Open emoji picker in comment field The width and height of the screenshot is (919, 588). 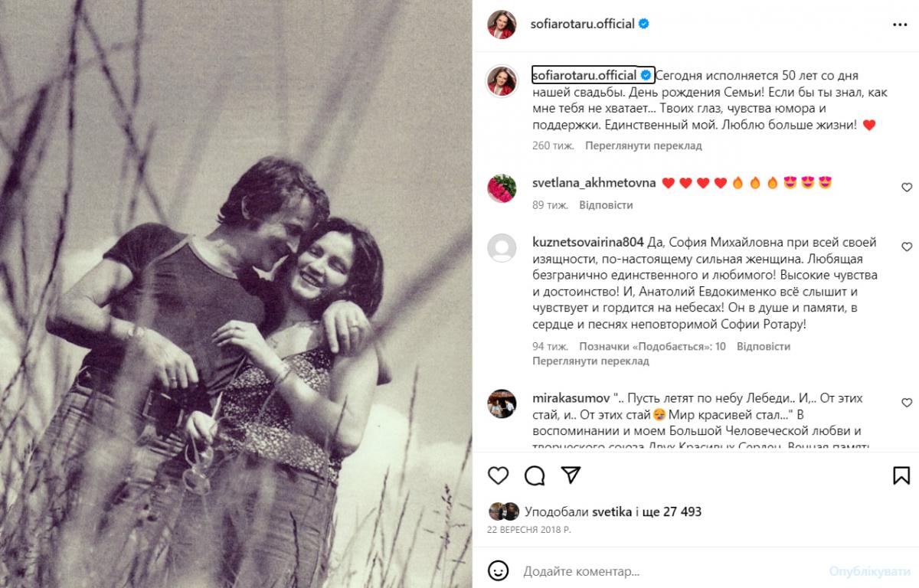pyautogui.click(x=499, y=571)
